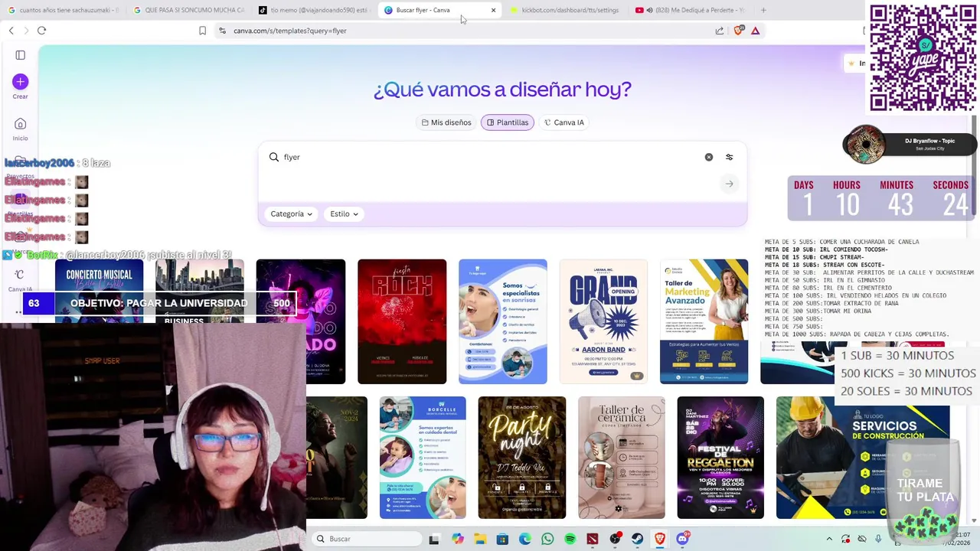This screenshot has width=980, height=551.
Task: Open File Explorer from the taskbar
Action: tap(480, 539)
